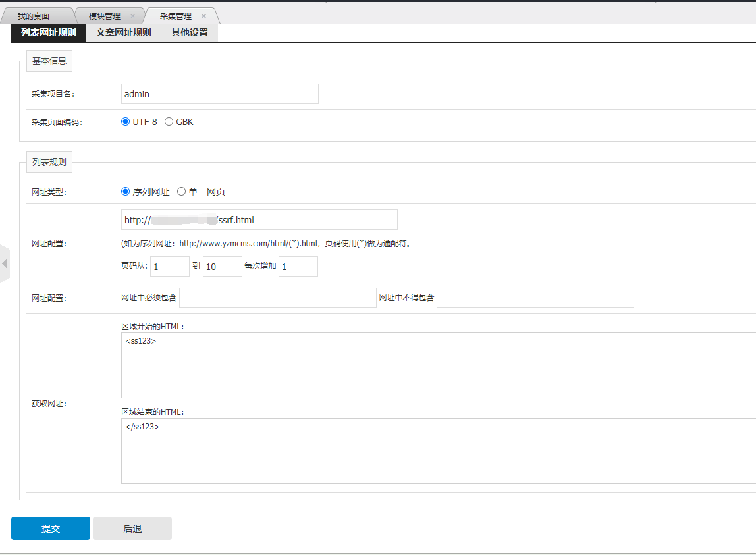
Task: Switch to the 模块管理 tab
Action: (x=104, y=16)
